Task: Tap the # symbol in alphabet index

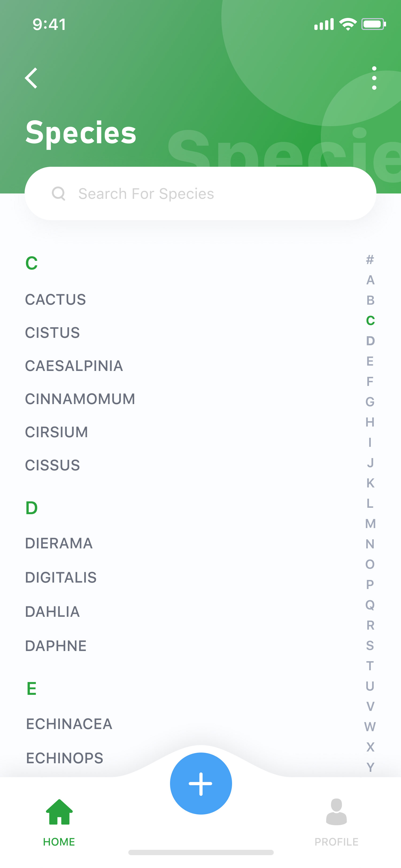Action: point(370,260)
